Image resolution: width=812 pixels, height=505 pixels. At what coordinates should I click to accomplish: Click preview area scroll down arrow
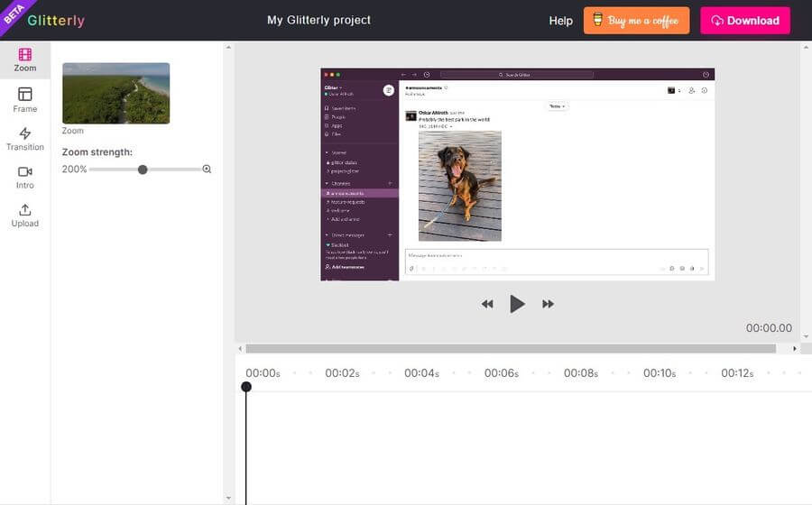806,336
